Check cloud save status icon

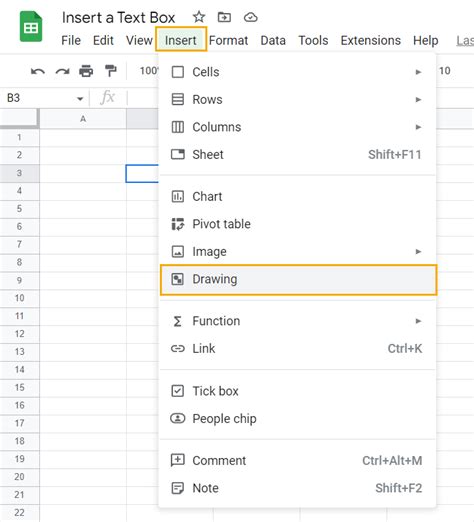pyautogui.click(x=250, y=17)
